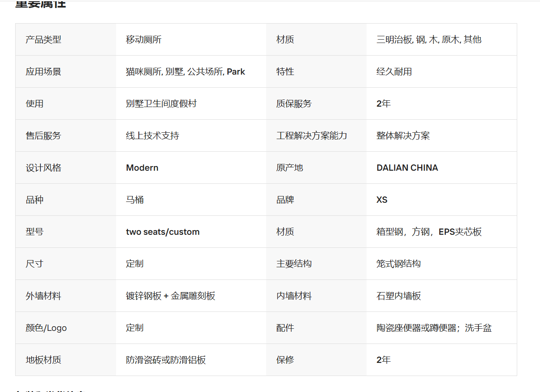Select the '石塑内墙板' value
Screen dimensions: 540x392
coord(399,296)
